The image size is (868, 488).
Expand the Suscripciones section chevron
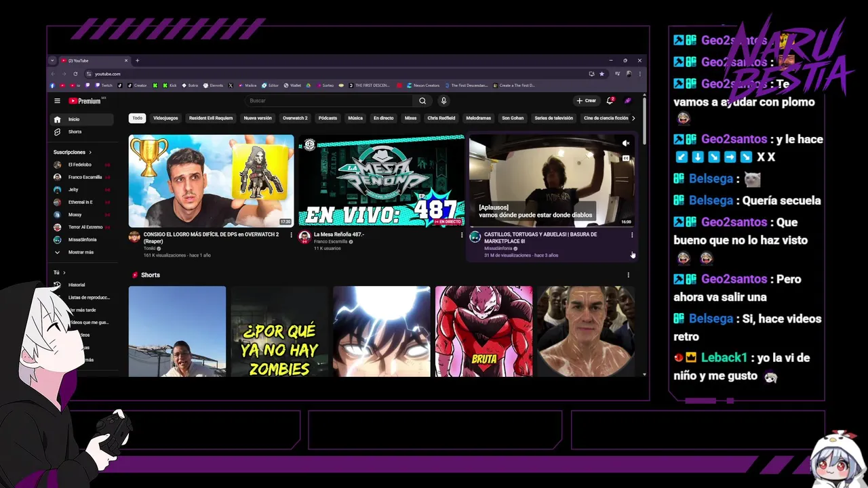(90, 152)
